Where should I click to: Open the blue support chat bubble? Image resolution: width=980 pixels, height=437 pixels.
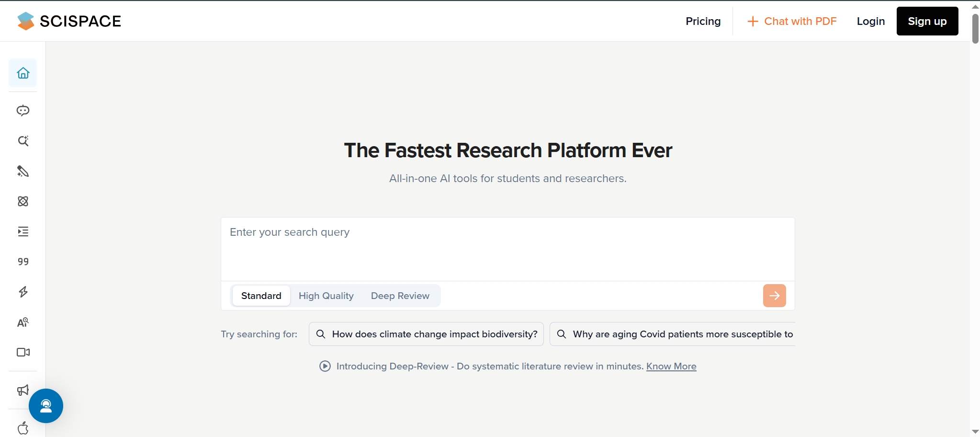coord(46,406)
